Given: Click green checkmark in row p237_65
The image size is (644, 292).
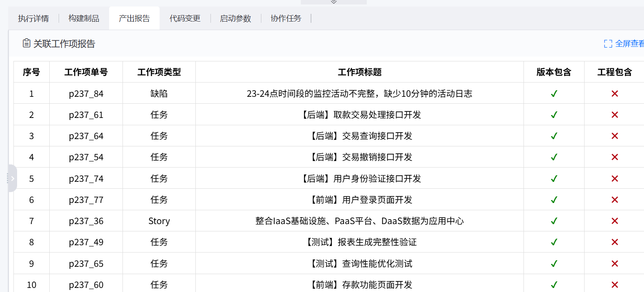Looking at the screenshot, I should (x=554, y=264).
